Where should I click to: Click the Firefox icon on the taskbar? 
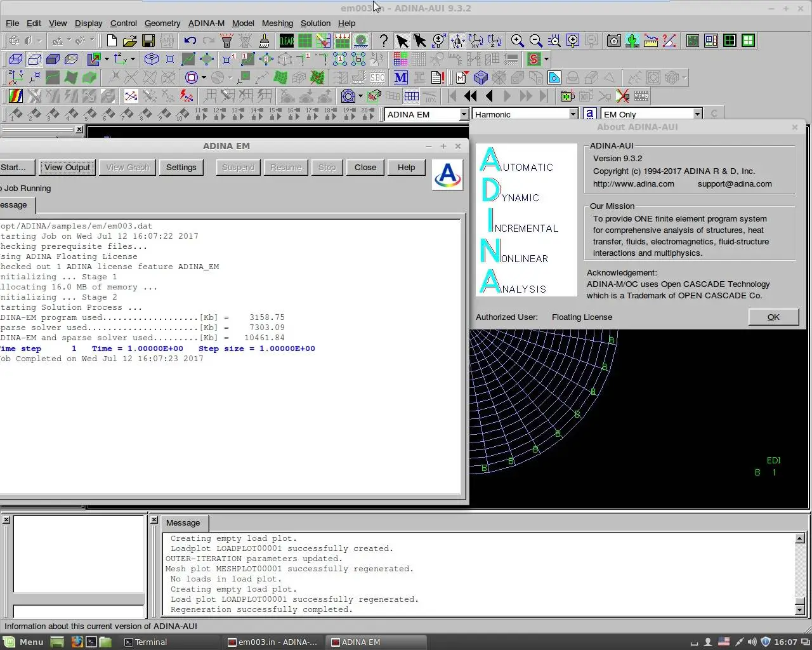click(77, 642)
